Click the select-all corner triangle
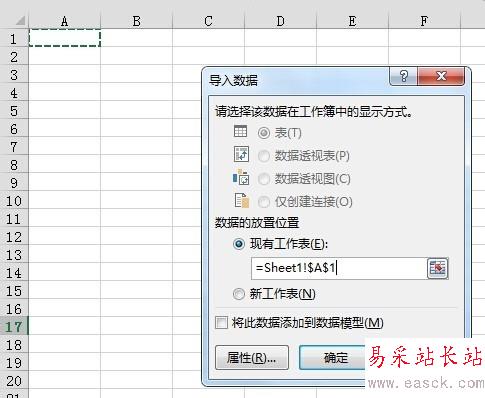 pyautogui.click(x=20, y=21)
